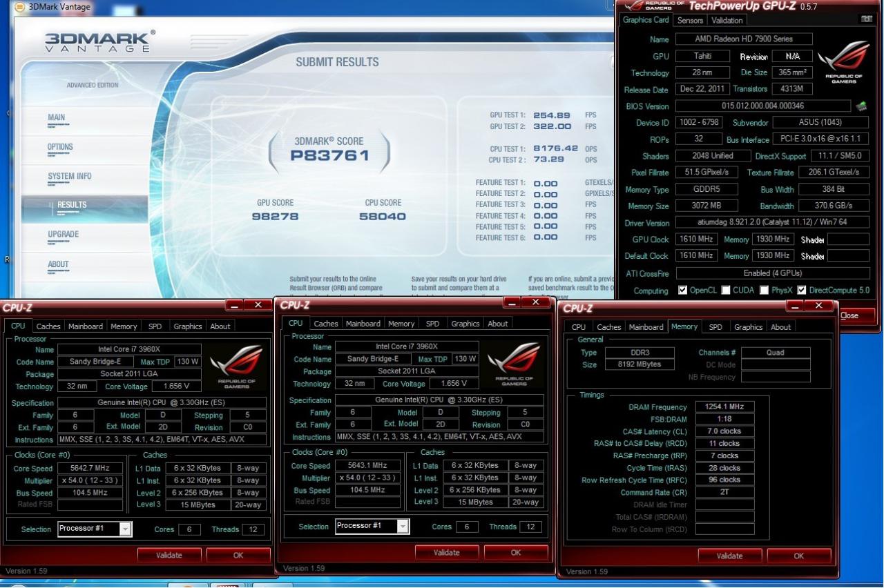
Task: Click the BIOS Version field 015.012.000.004.000346
Action: point(763,106)
